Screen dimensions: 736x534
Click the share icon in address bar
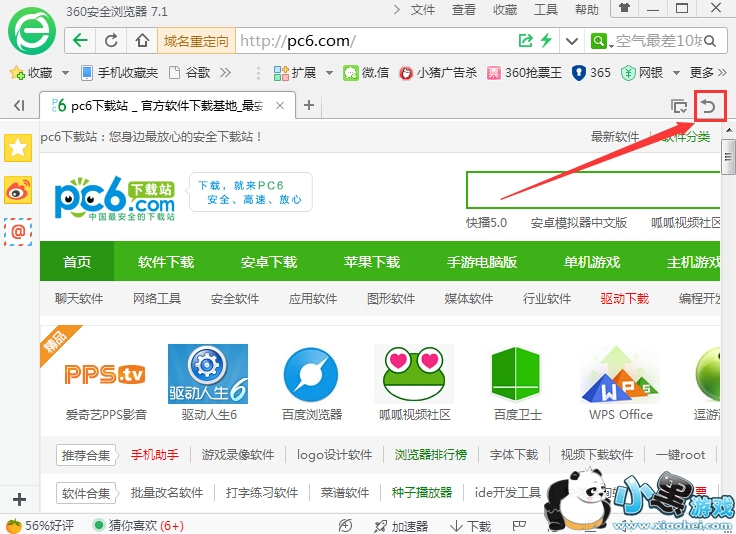click(x=525, y=40)
